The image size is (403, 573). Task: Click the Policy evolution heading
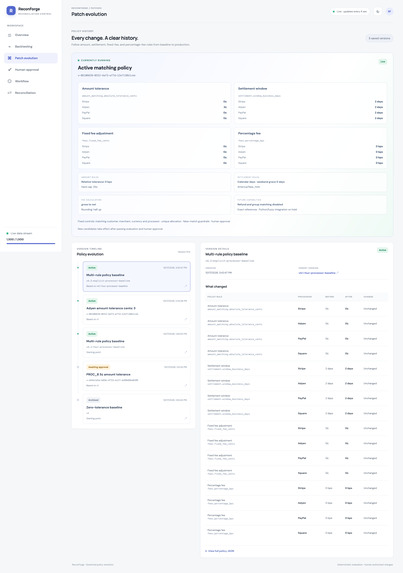point(90,254)
